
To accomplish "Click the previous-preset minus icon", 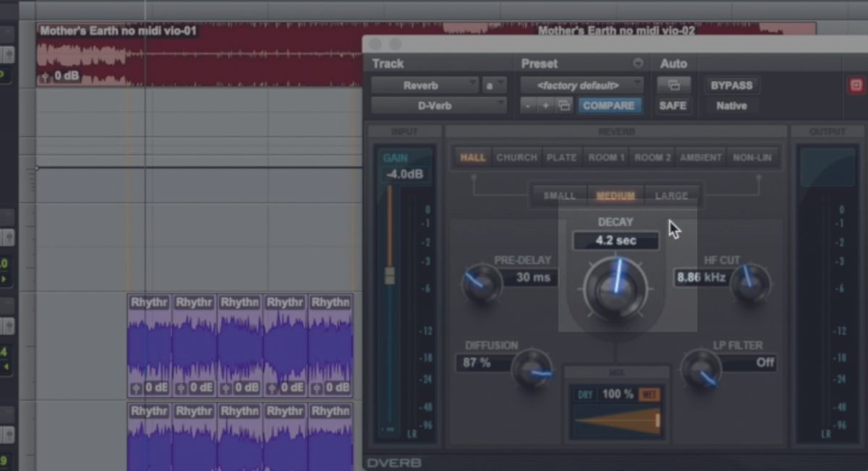I will pos(527,105).
